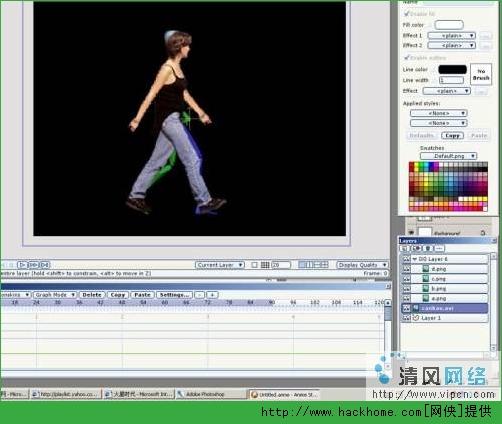Click the black Line color swatch
The height and width of the screenshot is (424, 502).
click(452, 69)
